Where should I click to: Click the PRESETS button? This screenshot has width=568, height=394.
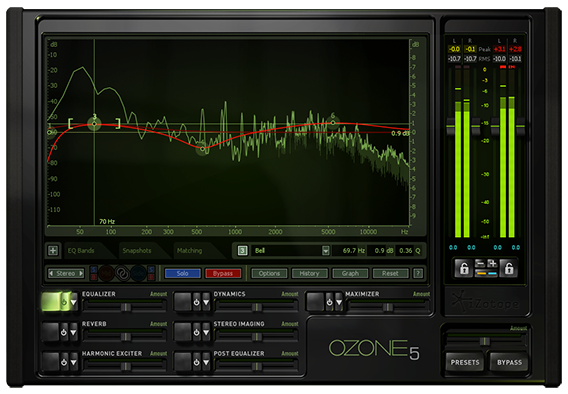click(x=465, y=362)
